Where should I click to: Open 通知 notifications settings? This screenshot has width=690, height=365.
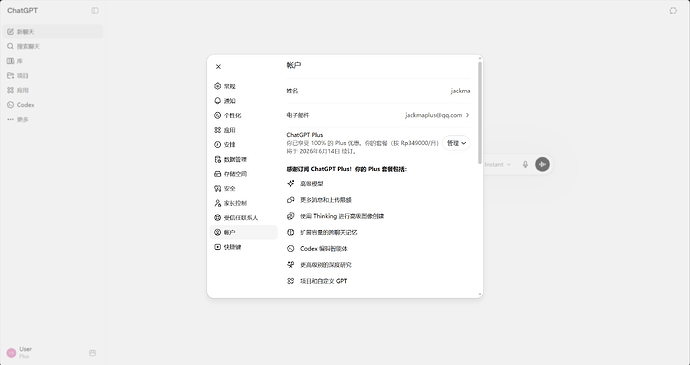pyautogui.click(x=243, y=101)
